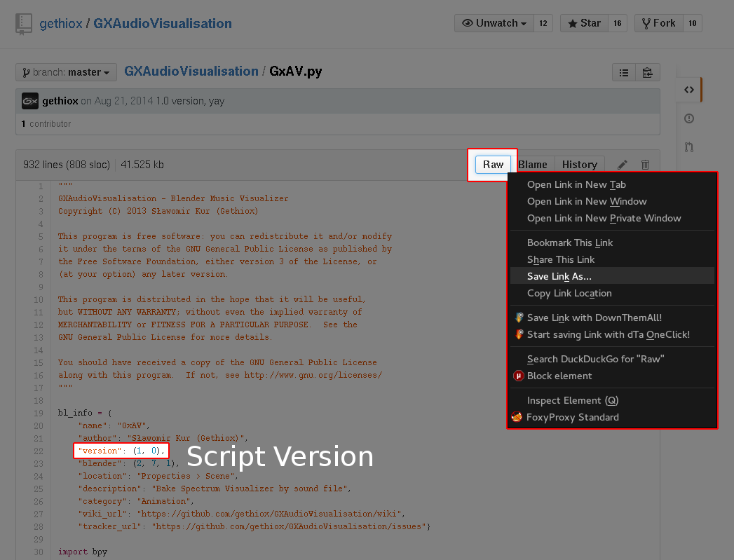Fork the repository
Viewport: 734px width, 560px height.
pos(658,23)
